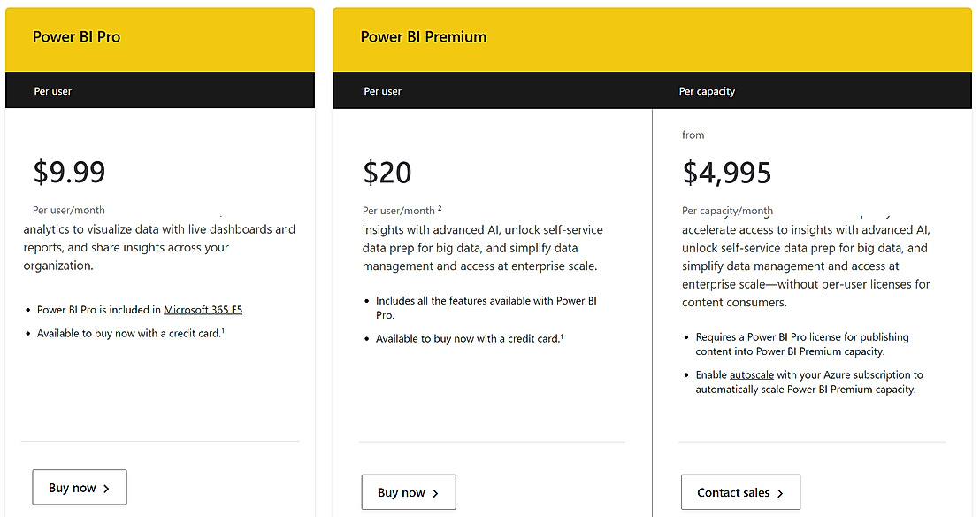Click Buy now for Power BI Premium per user

pos(409,492)
